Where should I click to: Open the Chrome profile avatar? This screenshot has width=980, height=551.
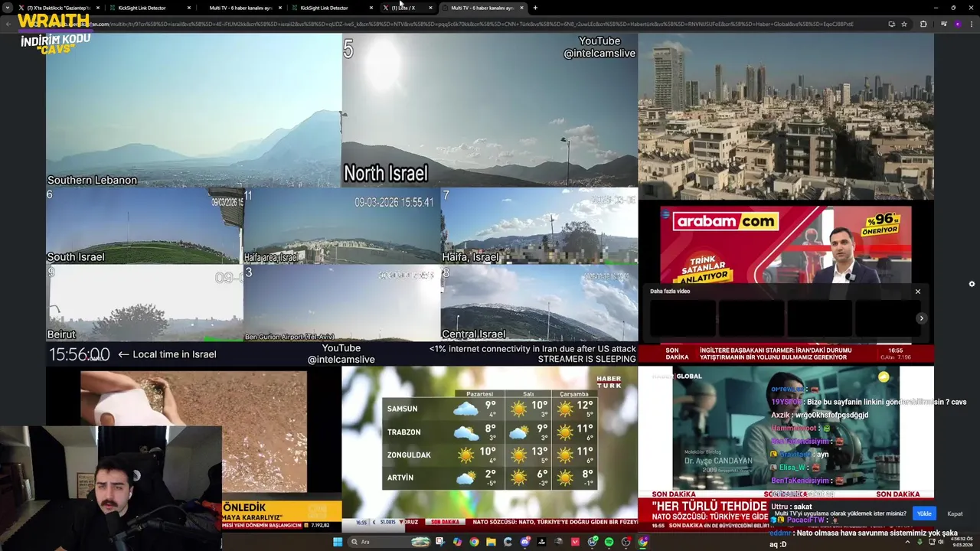click(x=957, y=24)
